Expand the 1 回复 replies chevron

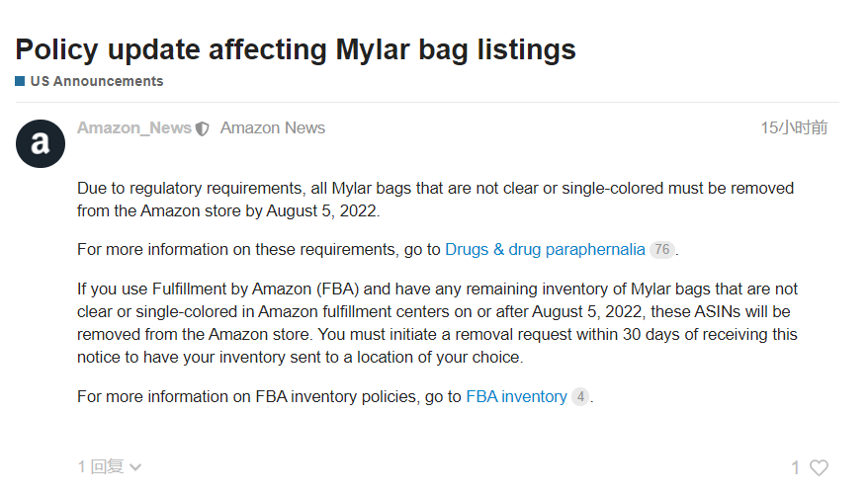click(x=135, y=467)
